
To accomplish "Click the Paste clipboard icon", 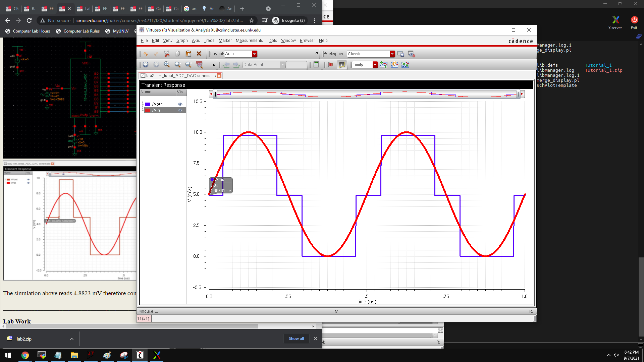I will (188, 54).
